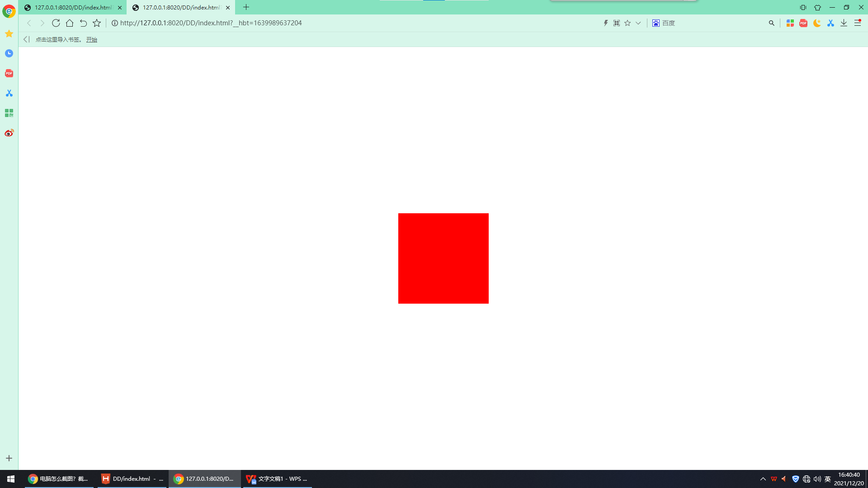Click the 开始 import bookmarks link
This screenshot has width=868, height=488.
click(92, 40)
